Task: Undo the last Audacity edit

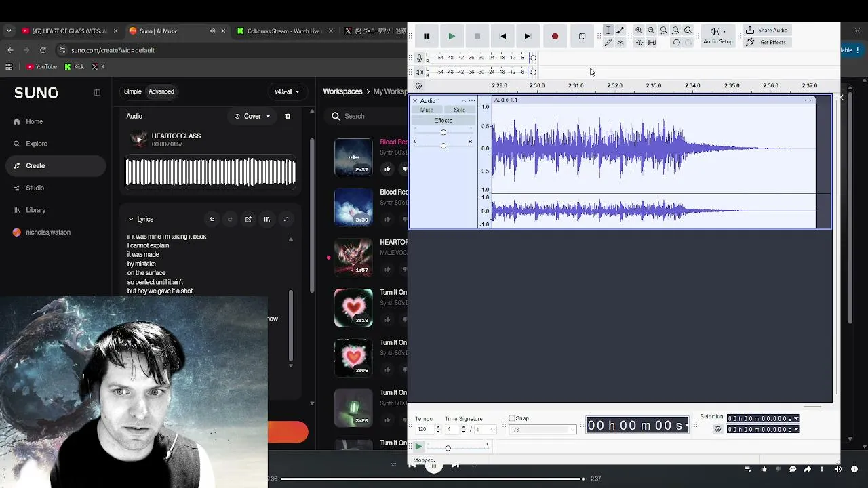Action: point(675,42)
